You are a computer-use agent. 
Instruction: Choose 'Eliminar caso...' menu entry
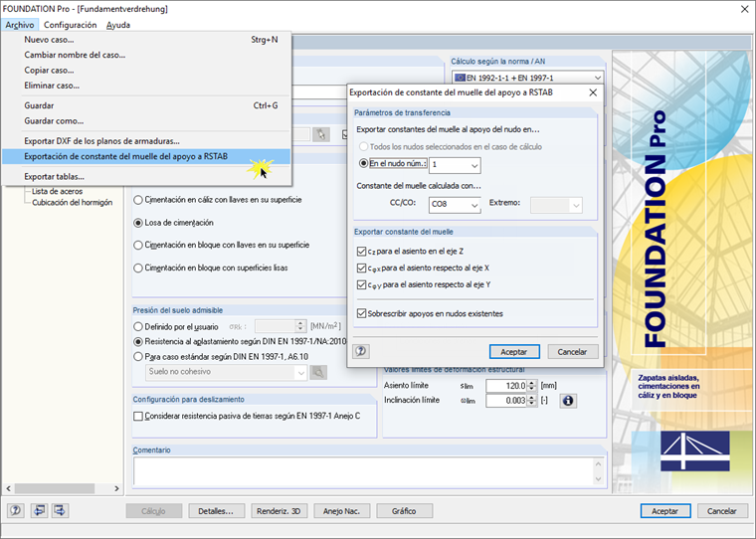146,86
